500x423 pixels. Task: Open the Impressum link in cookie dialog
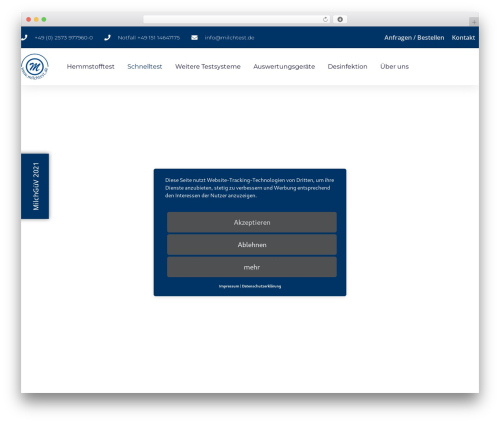(229, 286)
